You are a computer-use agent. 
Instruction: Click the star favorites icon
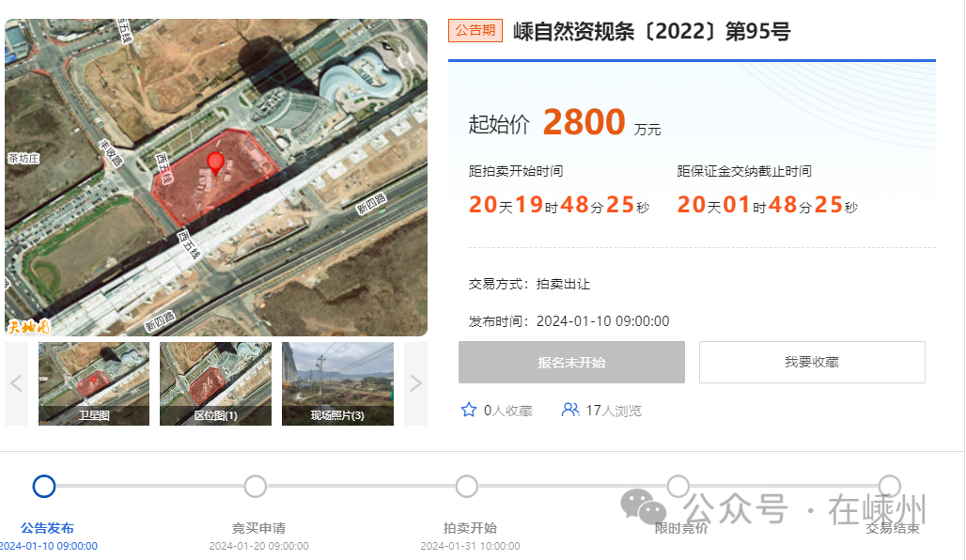[x=469, y=410]
